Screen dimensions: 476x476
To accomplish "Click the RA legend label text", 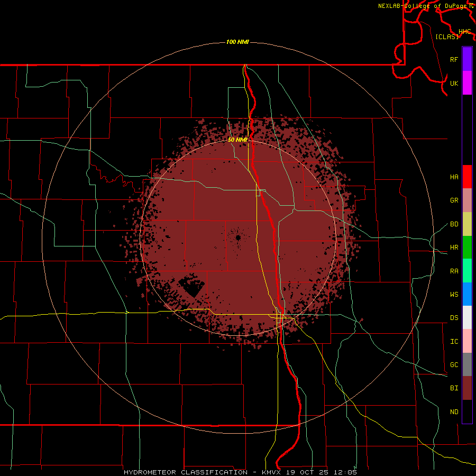I will 454,271.
